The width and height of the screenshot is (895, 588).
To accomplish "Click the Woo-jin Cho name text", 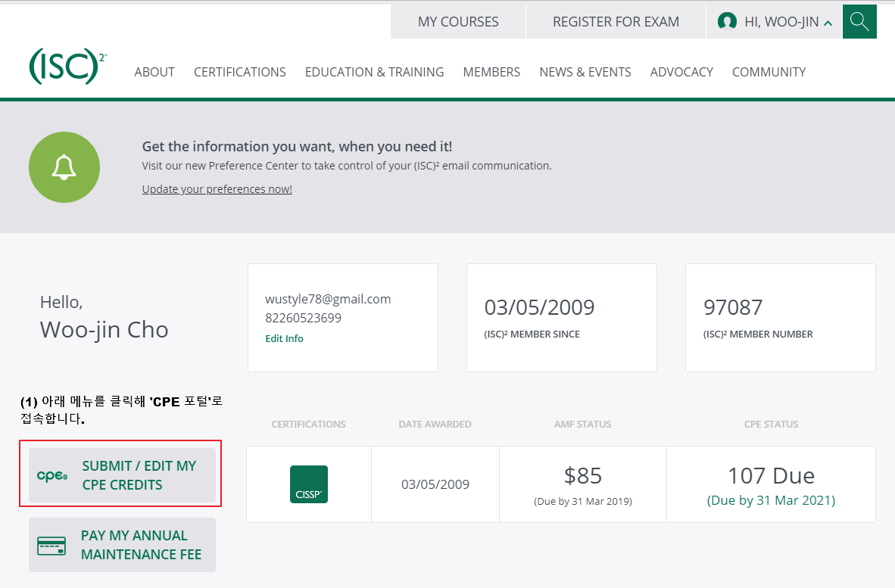I will coord(104,330).
